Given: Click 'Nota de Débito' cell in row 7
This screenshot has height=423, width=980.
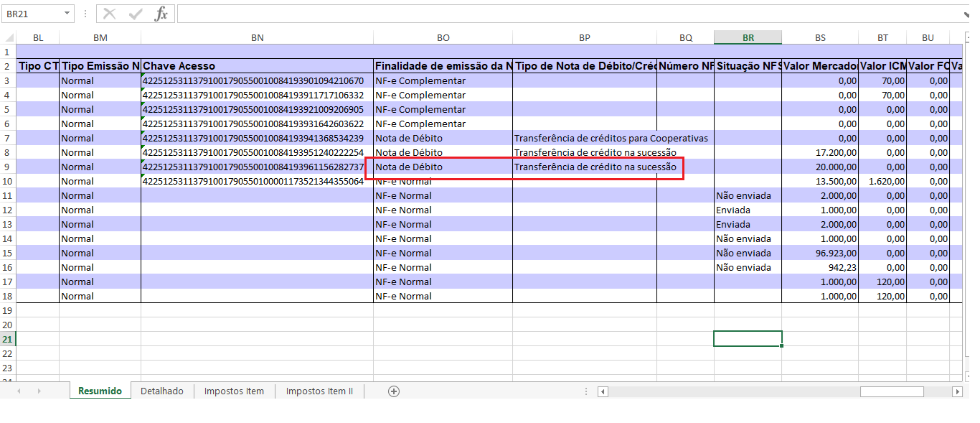Looking at the screenshot, I should [443, 138].
